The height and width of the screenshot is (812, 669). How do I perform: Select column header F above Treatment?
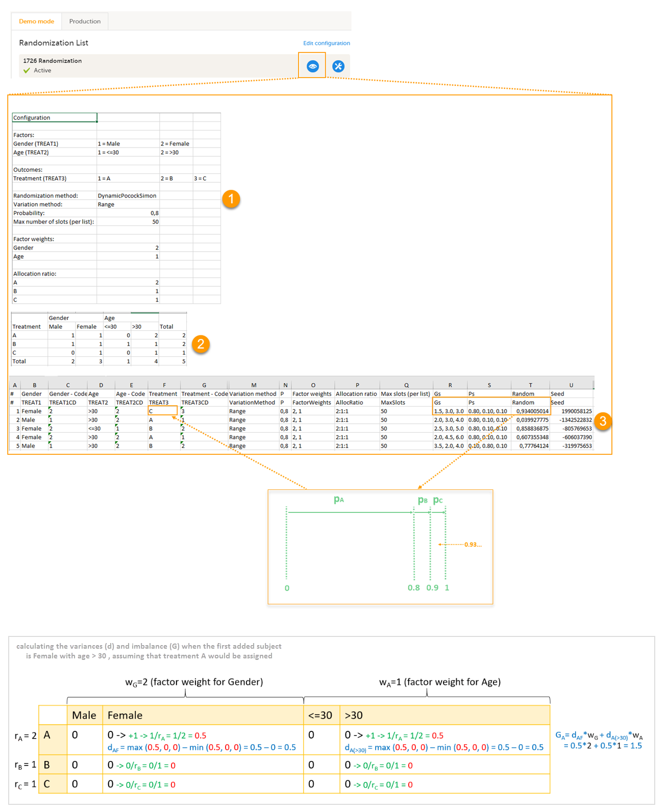(x=164, y=385)
